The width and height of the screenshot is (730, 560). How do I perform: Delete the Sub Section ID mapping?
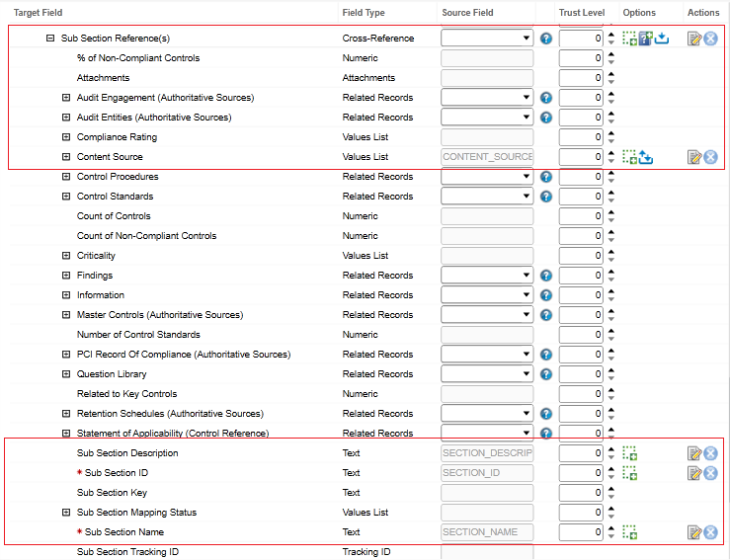[710, 473]
